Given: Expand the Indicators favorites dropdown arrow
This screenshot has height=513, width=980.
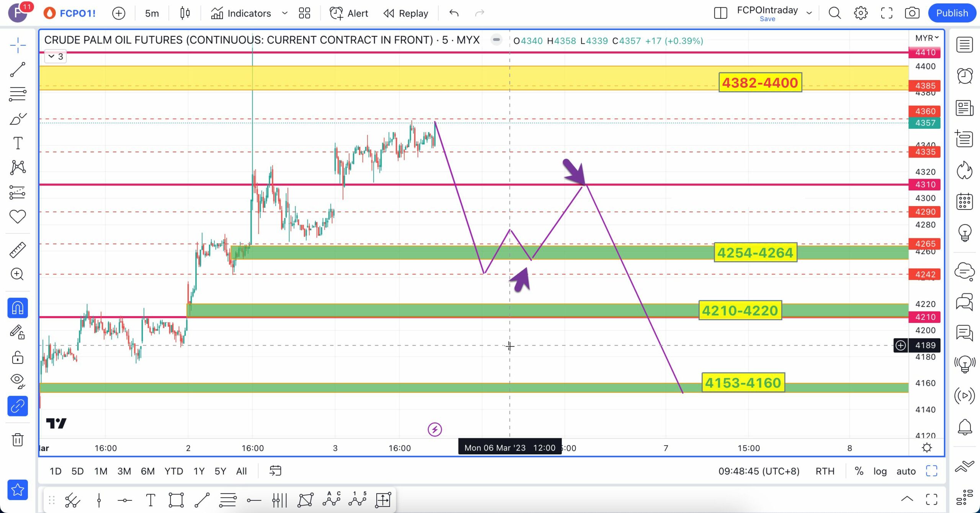Looking at the screenshot, I should pyautogui.click(x=284, y=13).
